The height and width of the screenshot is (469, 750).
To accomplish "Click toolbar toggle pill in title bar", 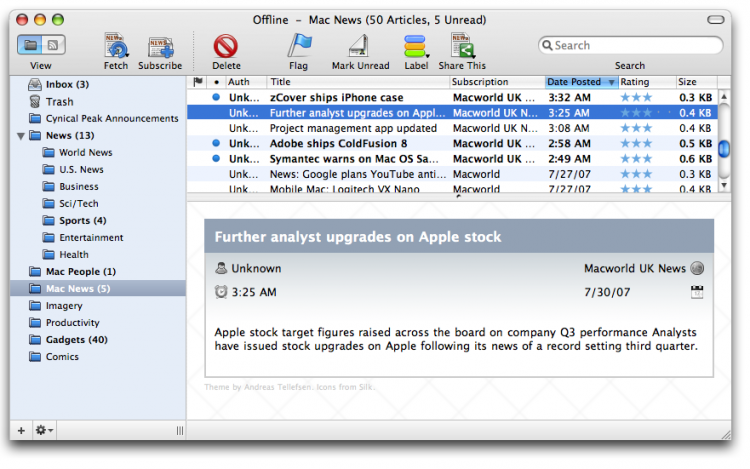I will 716,20.
